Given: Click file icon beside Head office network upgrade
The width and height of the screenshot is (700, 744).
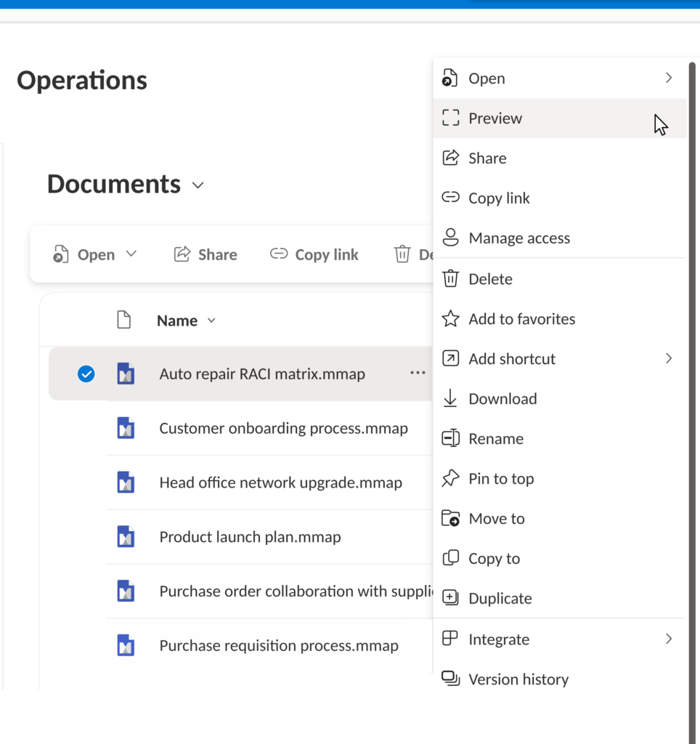Looking at the screenshot, I should coord(126,482).
